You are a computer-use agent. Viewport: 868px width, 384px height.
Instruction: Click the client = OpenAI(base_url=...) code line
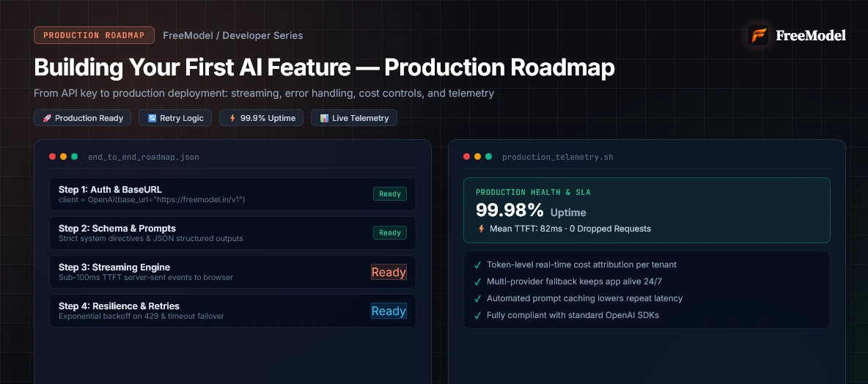click(152, 199)
